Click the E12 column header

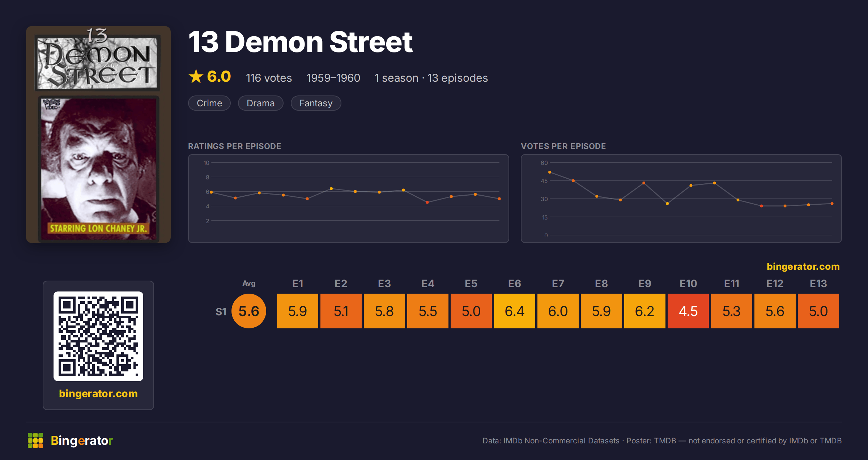[775, 284]
